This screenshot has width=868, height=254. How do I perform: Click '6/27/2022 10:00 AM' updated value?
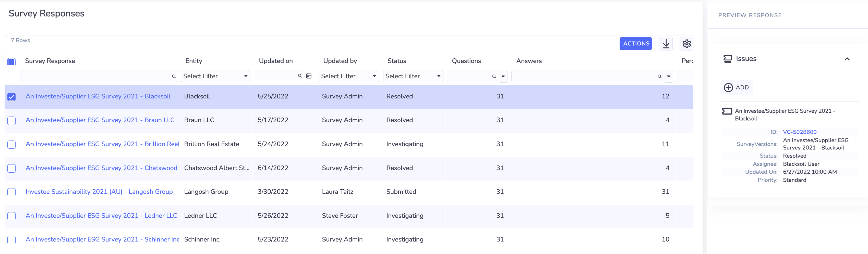[810, 172]
